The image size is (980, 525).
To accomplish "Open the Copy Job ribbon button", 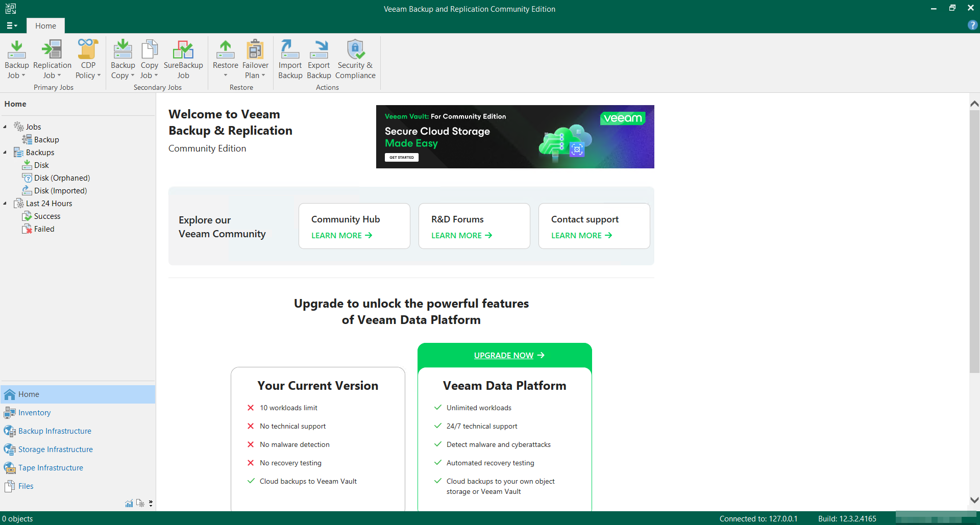I will point(149,60).
